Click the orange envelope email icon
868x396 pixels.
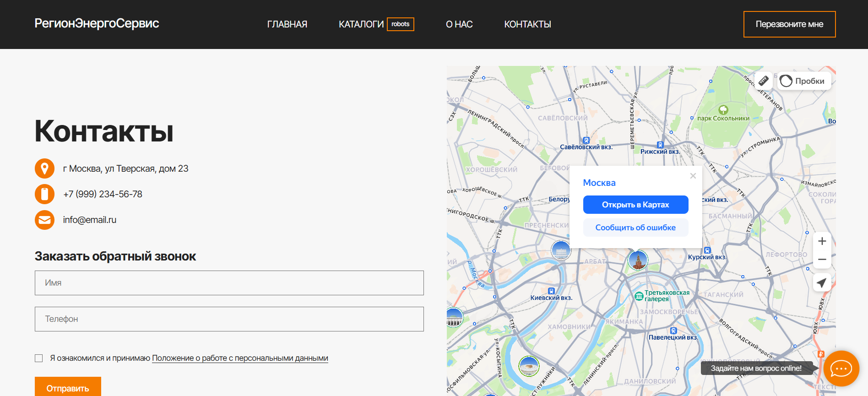click(44, 220)
